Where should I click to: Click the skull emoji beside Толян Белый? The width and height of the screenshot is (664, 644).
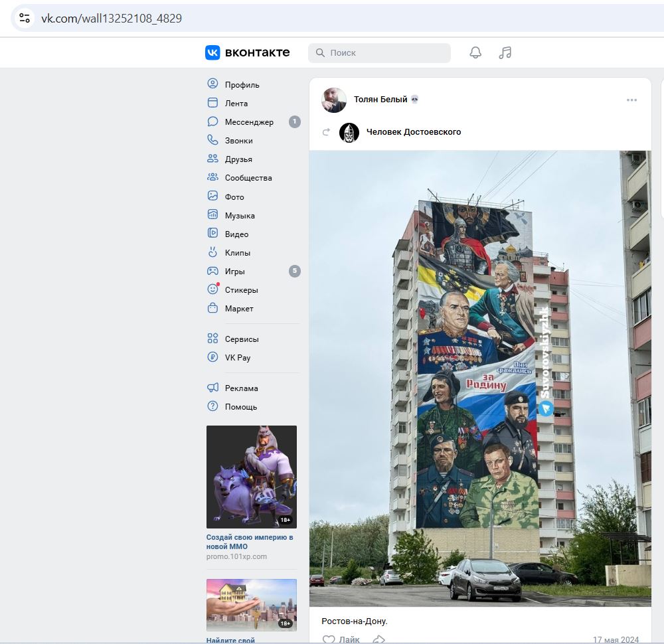pyautogui.click(x=414, y=100)
